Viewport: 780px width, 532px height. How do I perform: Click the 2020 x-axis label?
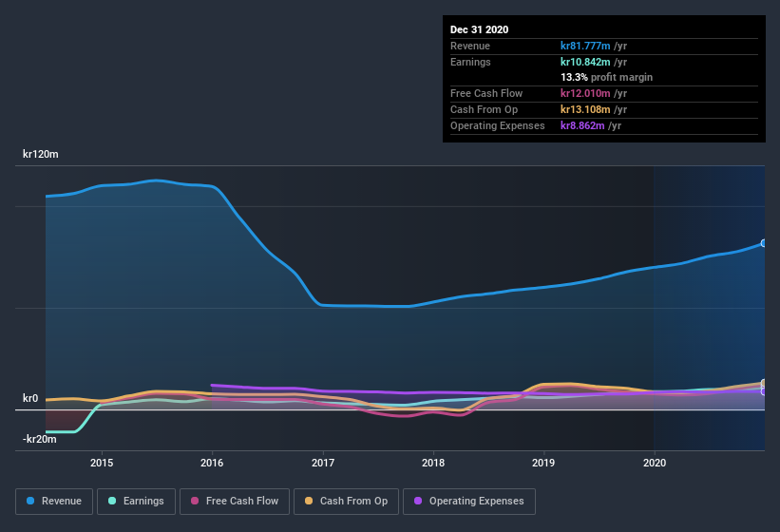tap(655, 463)
